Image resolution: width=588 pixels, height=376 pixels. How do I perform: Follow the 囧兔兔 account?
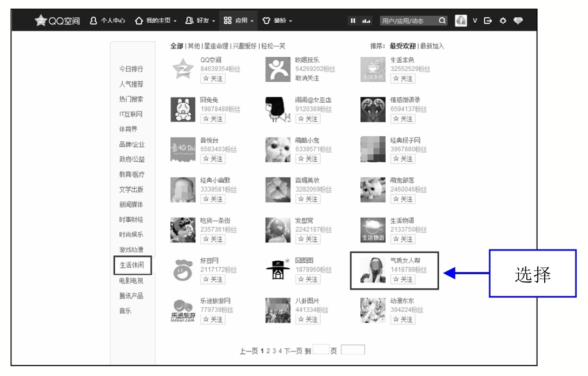pos(213,118)
